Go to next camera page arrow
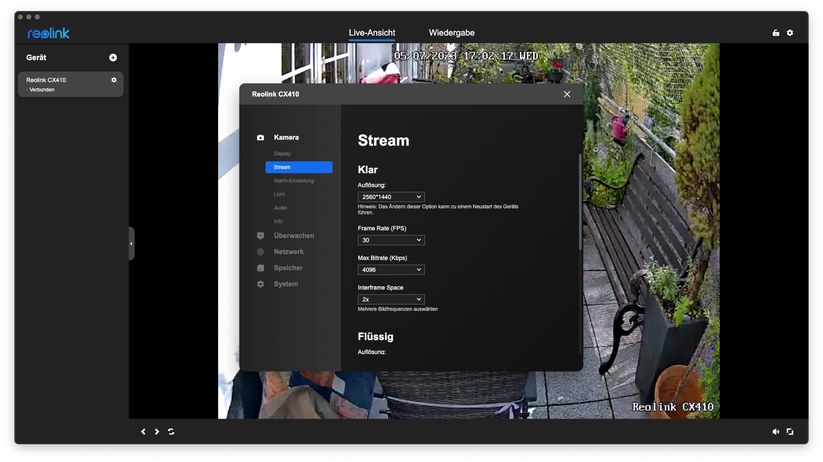The image size is (823, 462). (157, 432)
